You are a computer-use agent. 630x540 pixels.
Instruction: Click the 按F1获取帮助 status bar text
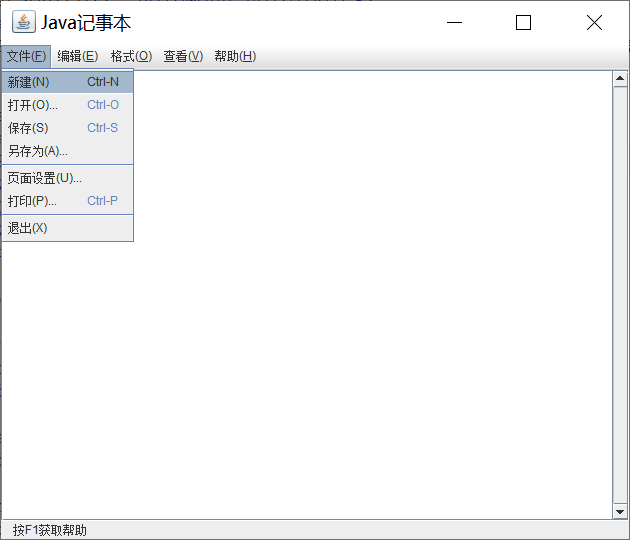[x=49, y=530]
